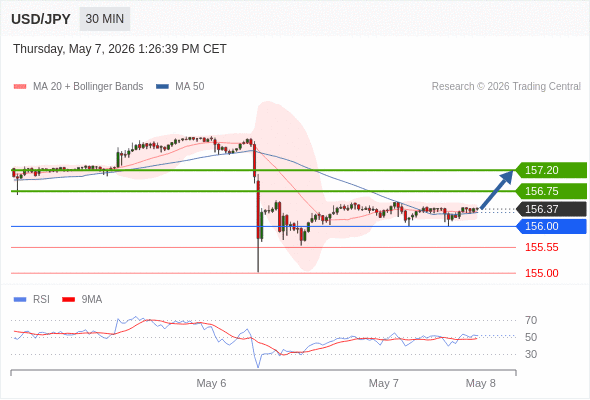This screenshot has height=400, width=590.
Task: Click the 30 MIN timeframe button
Action: pyautogui.click(x=105, y=19)
